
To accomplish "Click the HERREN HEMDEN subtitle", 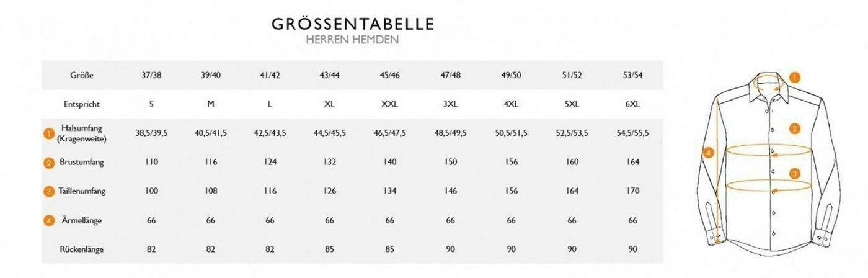I will pyautogui.click(x=352, y=40).
